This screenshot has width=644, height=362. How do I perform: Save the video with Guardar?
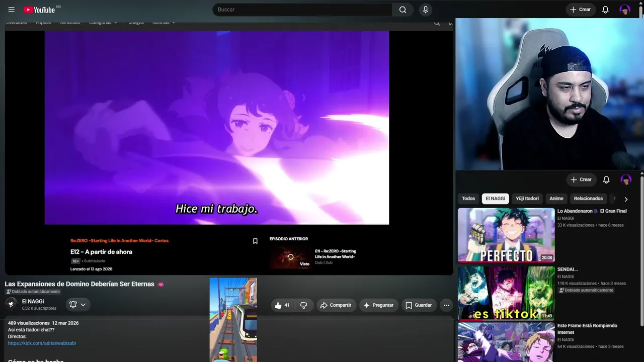point(419,305)
